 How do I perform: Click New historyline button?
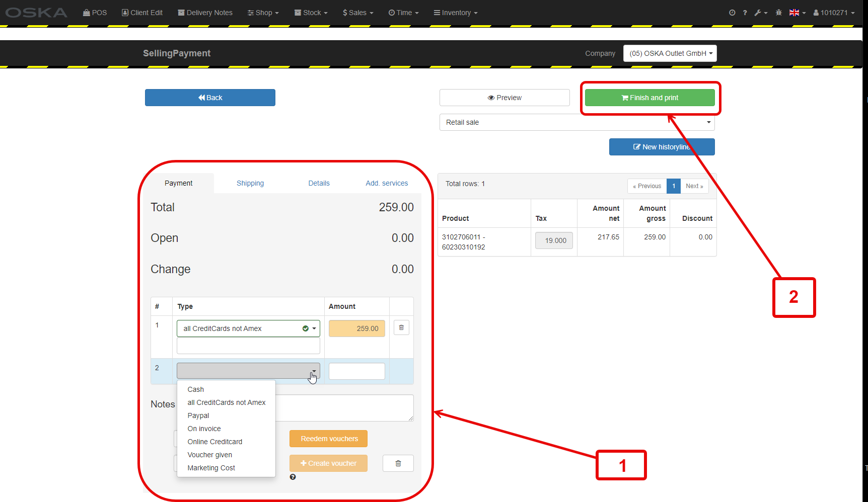pos(662,147)
